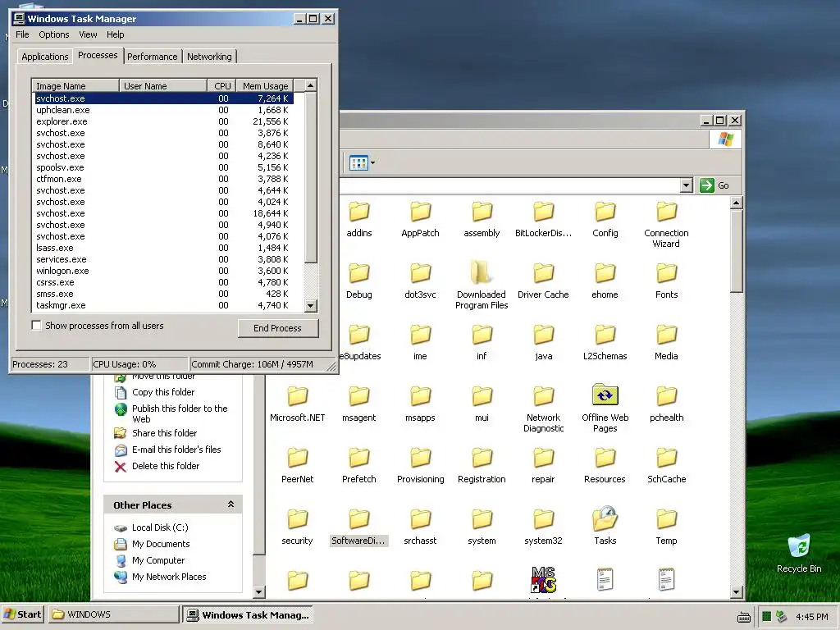Switch to the Networking tab
The image size is (840, 630).
pos(209,57)
